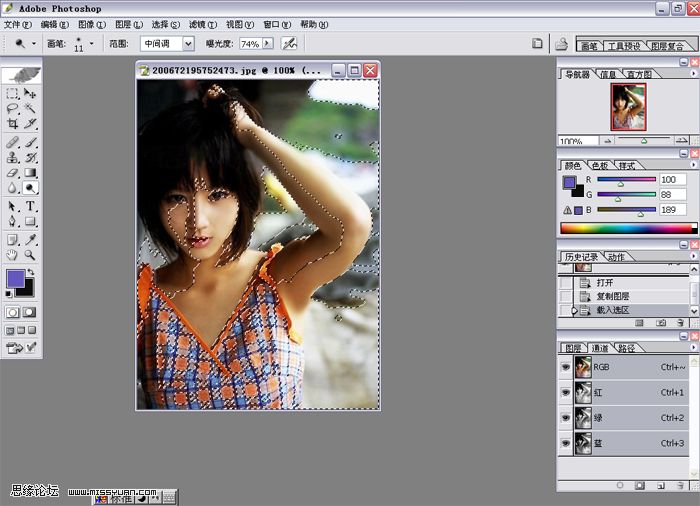Switch to the 图层 tab
The image size is (700, 506).
click(x=573, y=348)
